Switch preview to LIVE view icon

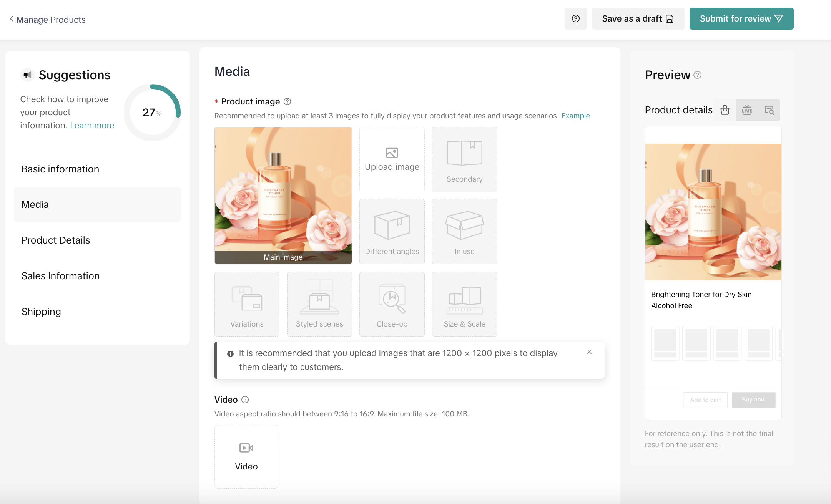coord(747,110)
